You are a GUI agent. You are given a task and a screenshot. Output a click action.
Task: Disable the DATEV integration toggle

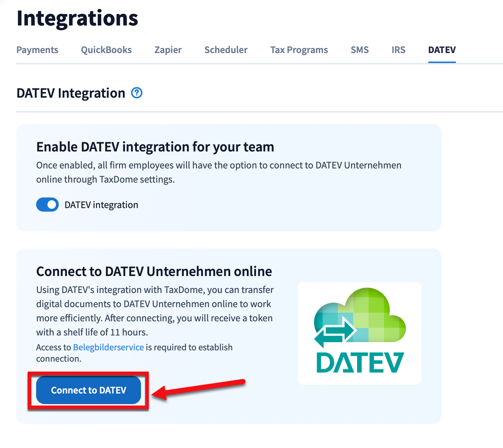pyautogui.click(x=47, y=205)
